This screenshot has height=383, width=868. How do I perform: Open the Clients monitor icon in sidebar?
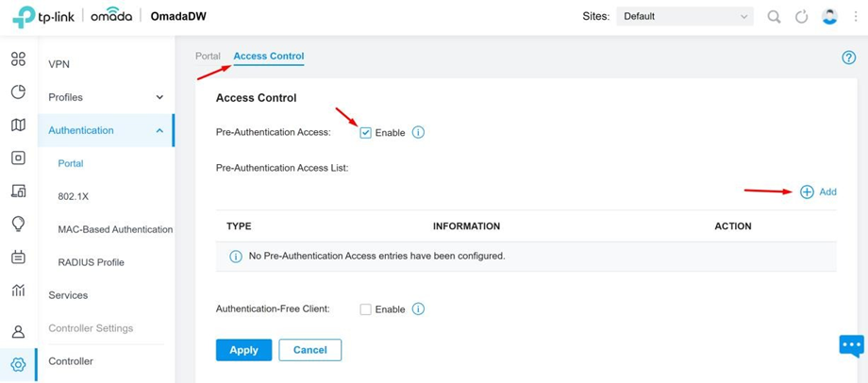click(x=18, y=191)
